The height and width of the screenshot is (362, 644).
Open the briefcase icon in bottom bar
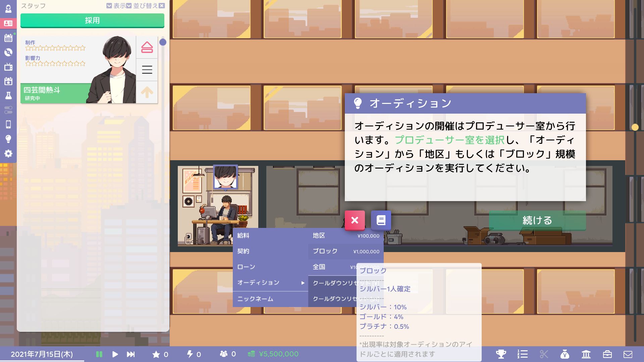607,354
